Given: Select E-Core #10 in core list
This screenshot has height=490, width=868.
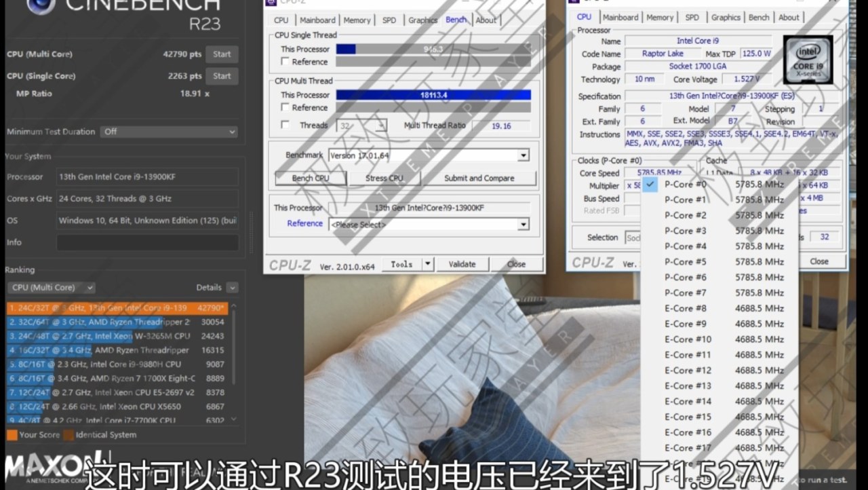Looking at the screenshot, I should pyautogui.click(x=720, y=339).
